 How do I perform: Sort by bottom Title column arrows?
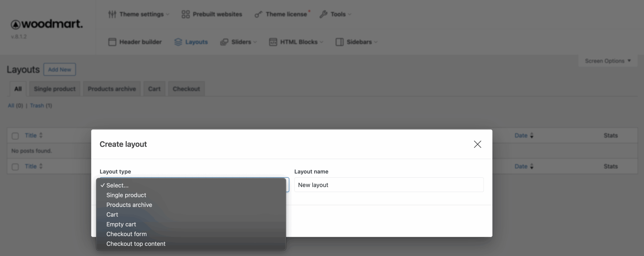(x=41, y=166)
